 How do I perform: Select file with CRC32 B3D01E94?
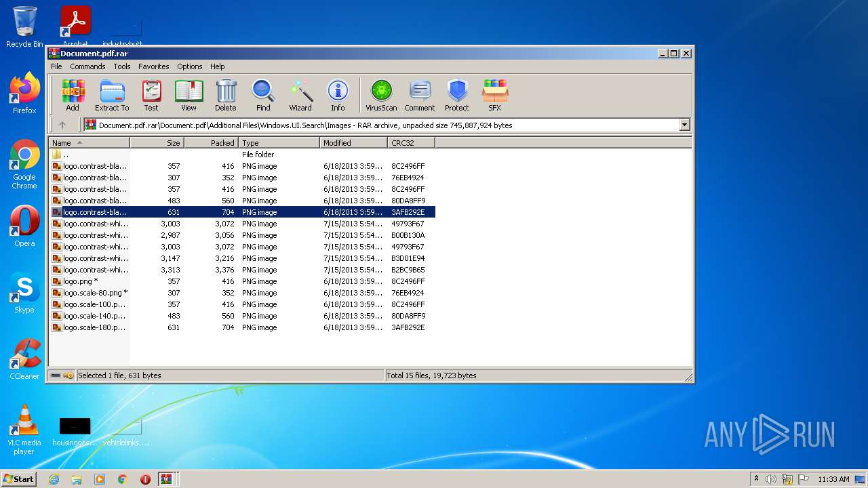[242, 258]
